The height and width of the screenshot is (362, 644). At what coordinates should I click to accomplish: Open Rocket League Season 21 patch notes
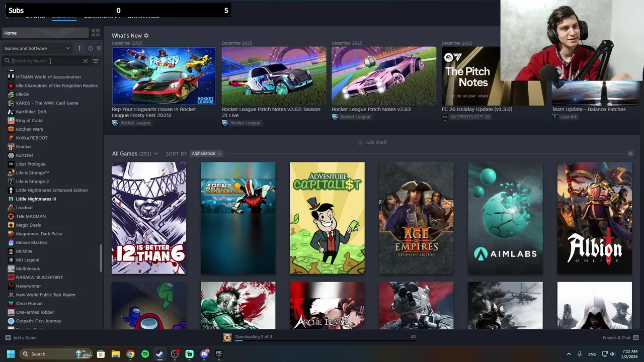(274, 76)
